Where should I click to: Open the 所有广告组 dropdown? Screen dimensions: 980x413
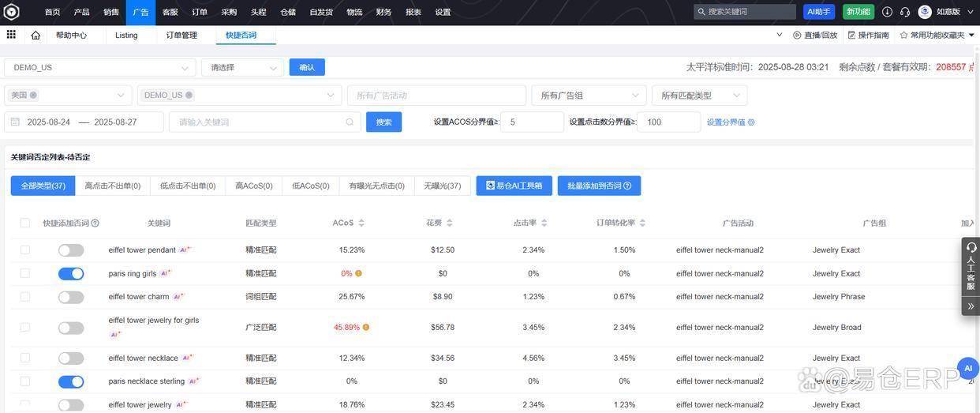[x=588, y=96]
